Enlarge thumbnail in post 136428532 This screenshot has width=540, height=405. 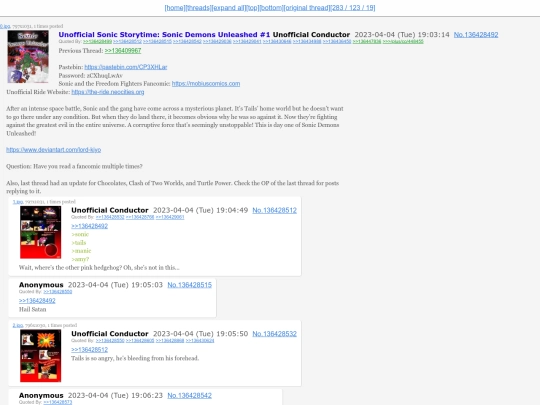(40, 356)
